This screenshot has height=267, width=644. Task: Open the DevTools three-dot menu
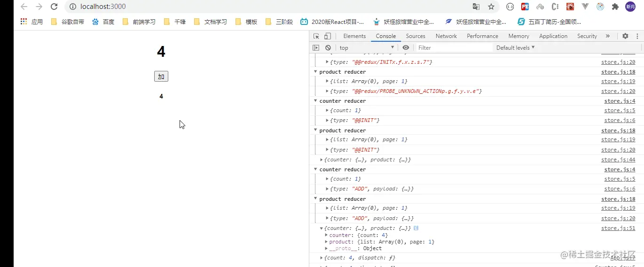(637, 36)
